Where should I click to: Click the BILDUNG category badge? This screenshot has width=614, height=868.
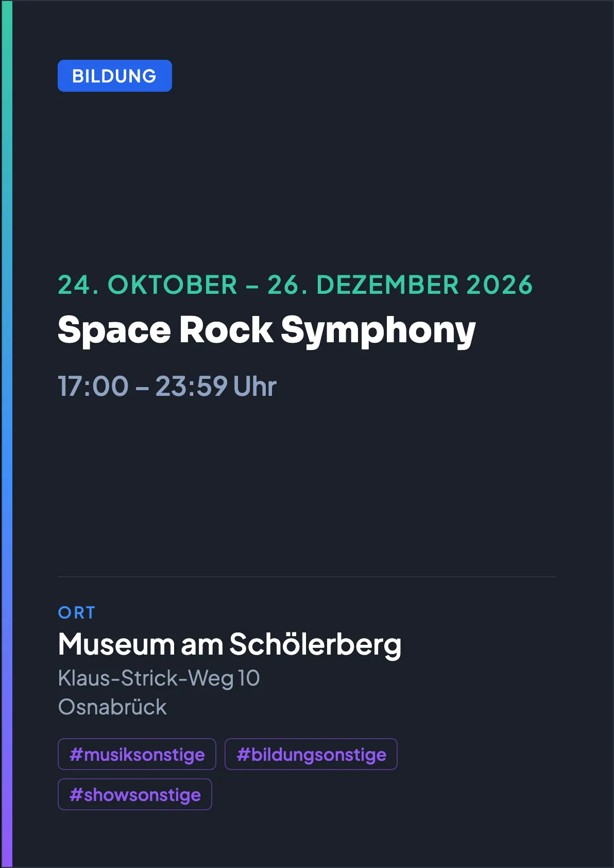[x=115, y=76]
